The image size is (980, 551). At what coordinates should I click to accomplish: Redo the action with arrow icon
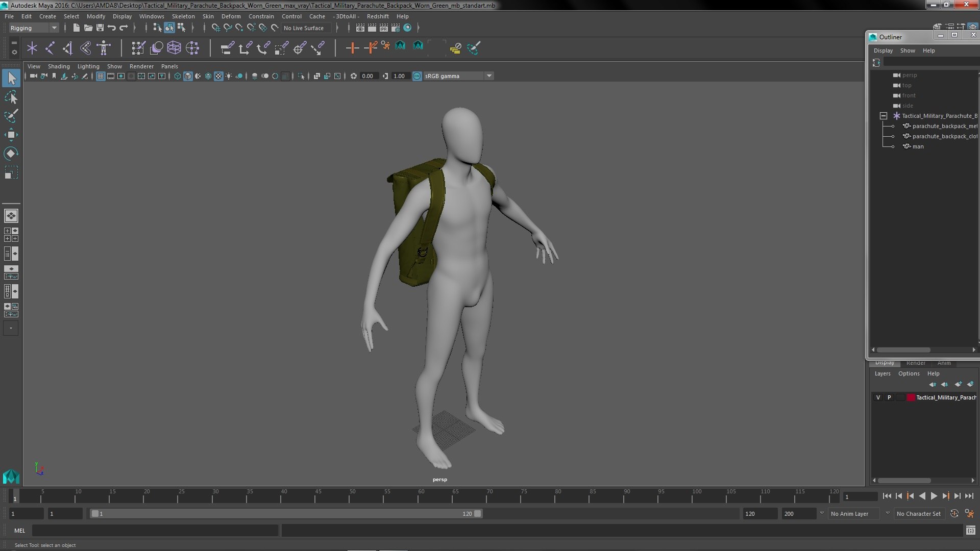(x=123, y=28)
